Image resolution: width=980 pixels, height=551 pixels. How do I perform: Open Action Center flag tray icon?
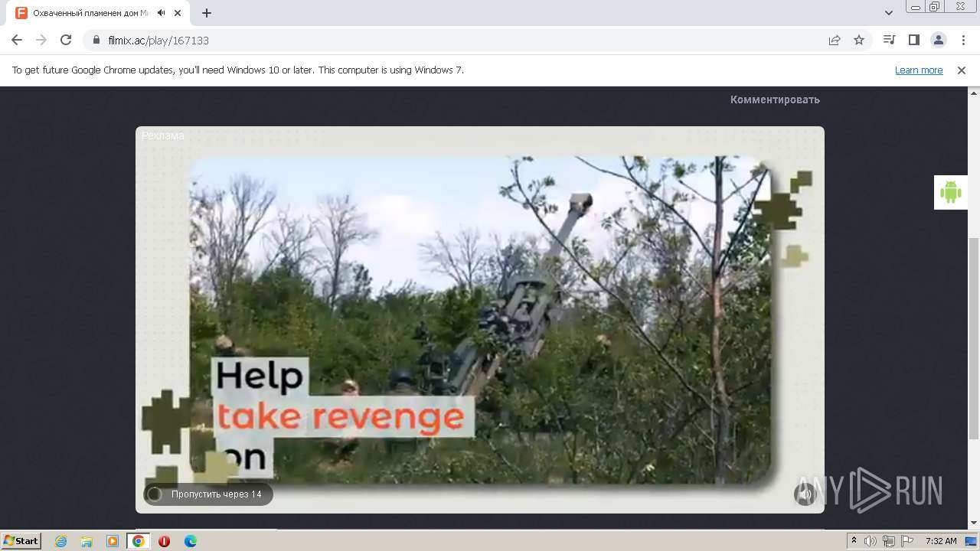(907, 541)
